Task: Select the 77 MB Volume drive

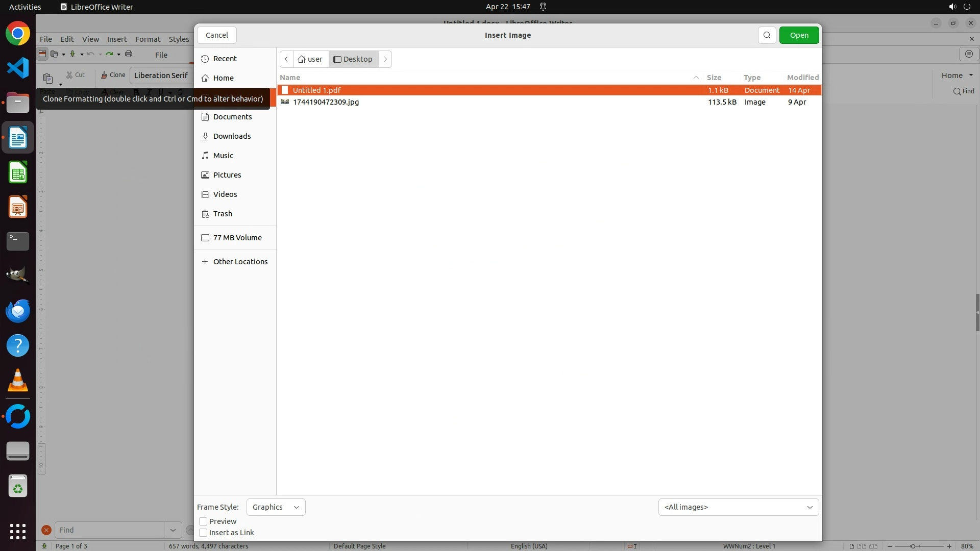Action: pos(237,238)
